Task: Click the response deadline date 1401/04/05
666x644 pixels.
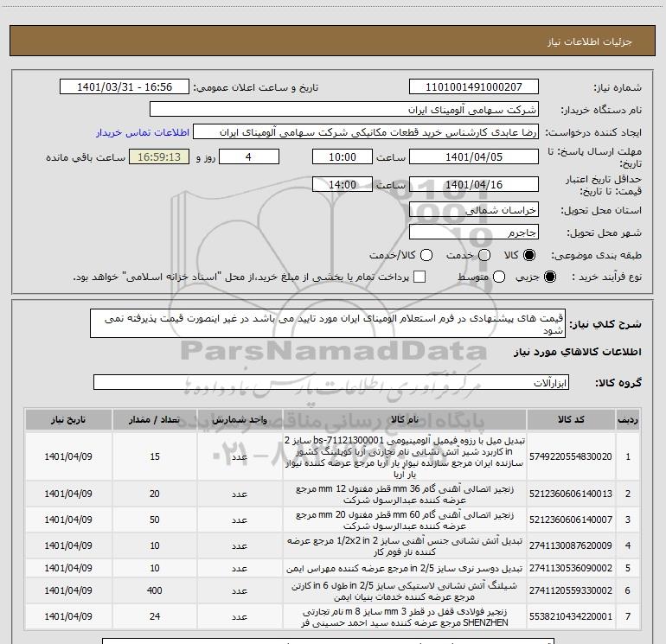Action: coord(474,156)
